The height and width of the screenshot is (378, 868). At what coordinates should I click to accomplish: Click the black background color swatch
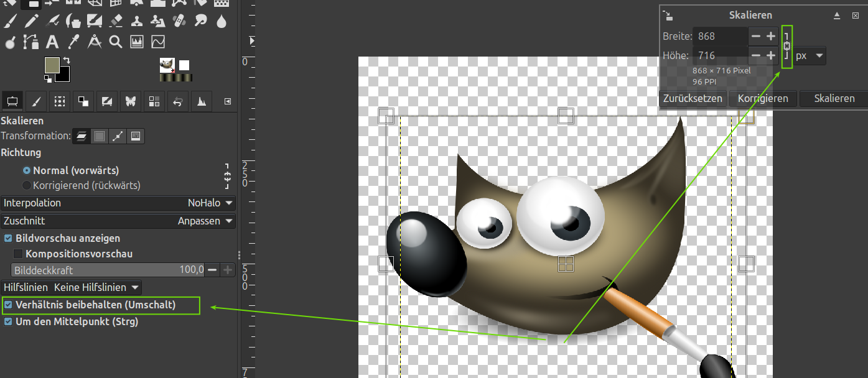(63, 76)
